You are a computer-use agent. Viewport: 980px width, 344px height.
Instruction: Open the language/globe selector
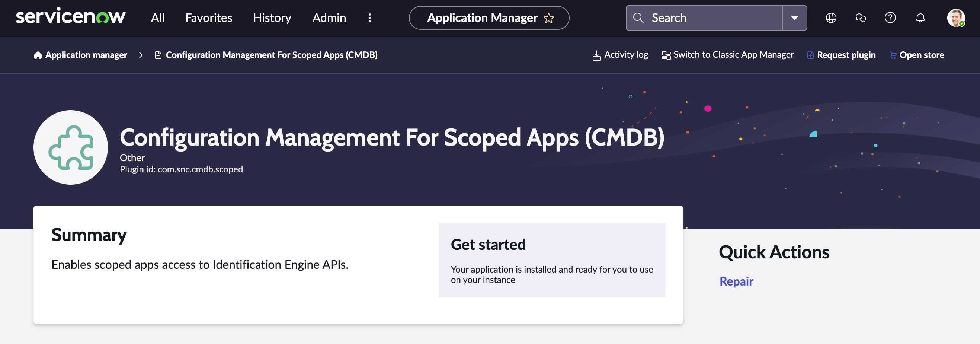[831, 17]
